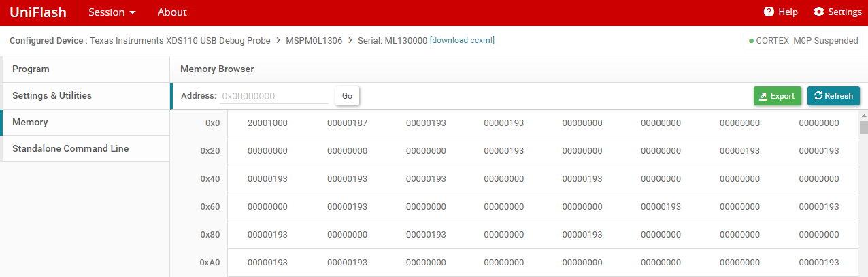Select memory value 20001000
868x277 pixels.
click(267, 123)
